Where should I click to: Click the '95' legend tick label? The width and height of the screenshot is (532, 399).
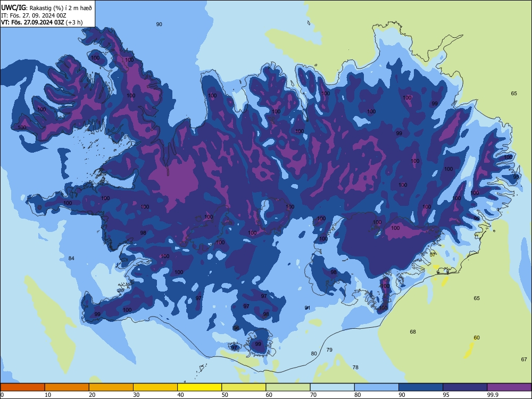446,395
